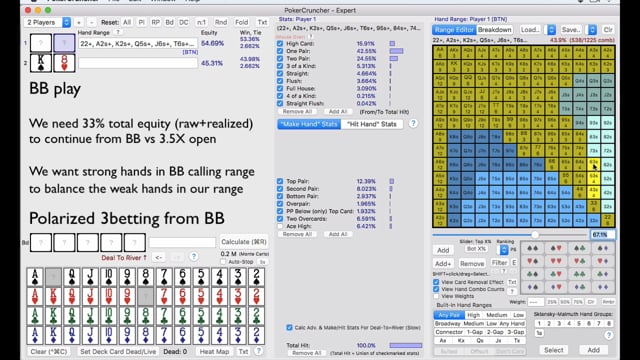Image resolution: width=640 pixels, height=360 pixels.
Task: Open Sklansky-Malmuth groups help icon
Action: pos(609,335)
